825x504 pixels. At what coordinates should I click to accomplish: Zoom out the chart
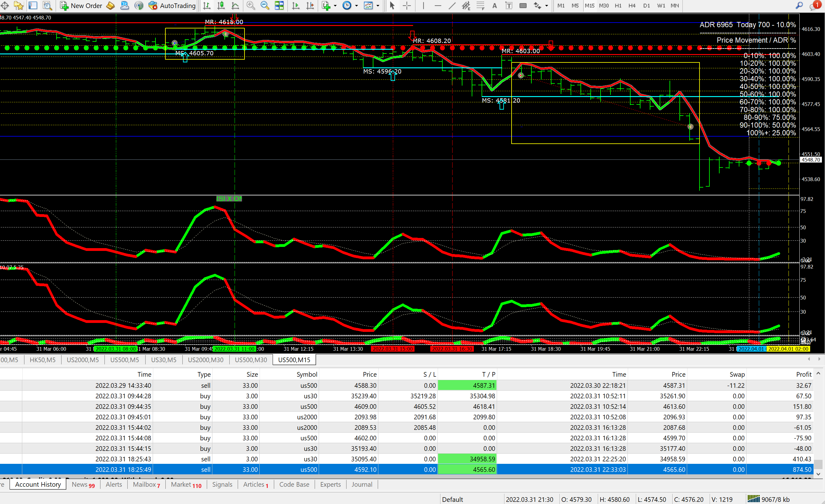265,6
